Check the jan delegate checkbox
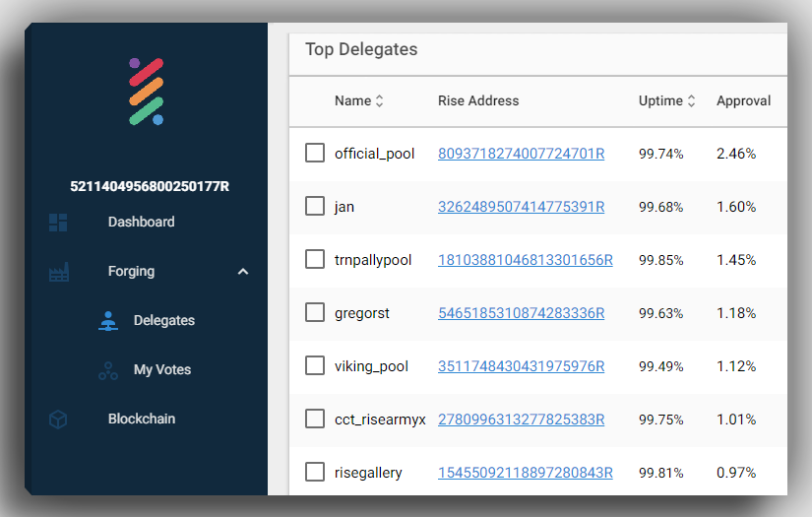The image size is (812, 517). tap(315, 206)
